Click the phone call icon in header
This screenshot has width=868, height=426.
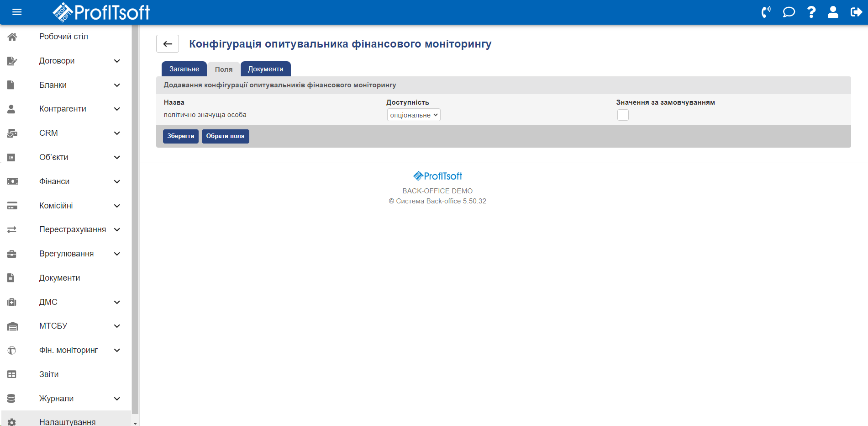tap(766, 12)
